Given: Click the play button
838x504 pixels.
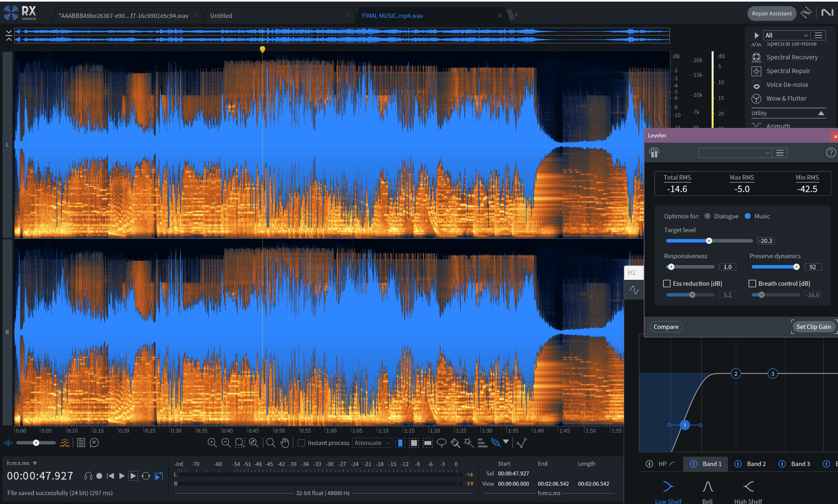Looking at the screenshot, I should 122,476.
